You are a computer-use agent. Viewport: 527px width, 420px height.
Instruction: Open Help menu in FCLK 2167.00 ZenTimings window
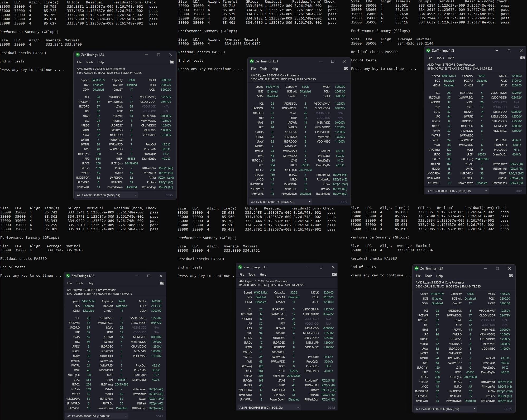point(263,275)
